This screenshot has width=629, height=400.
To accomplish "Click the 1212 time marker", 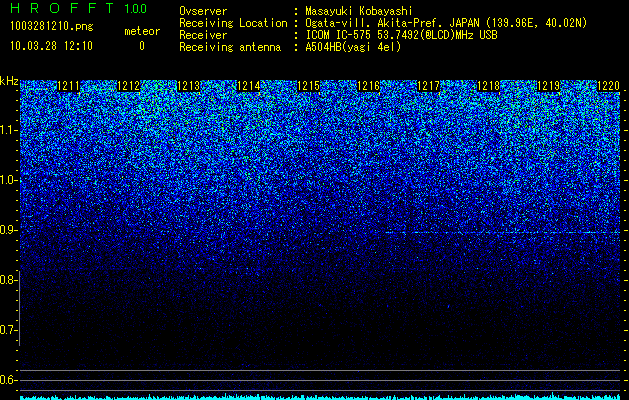I will pyautogui.click(x=128, y=86).
